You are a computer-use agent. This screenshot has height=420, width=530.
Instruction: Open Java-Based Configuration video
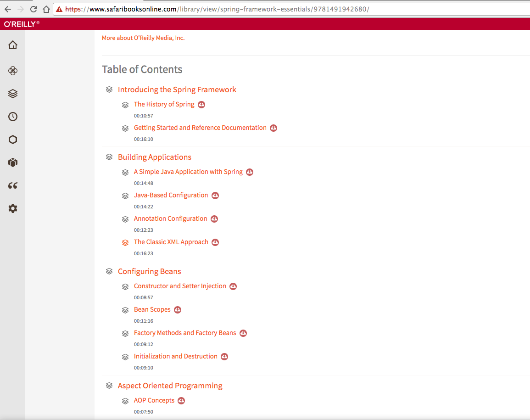click(x=171, y=195)
